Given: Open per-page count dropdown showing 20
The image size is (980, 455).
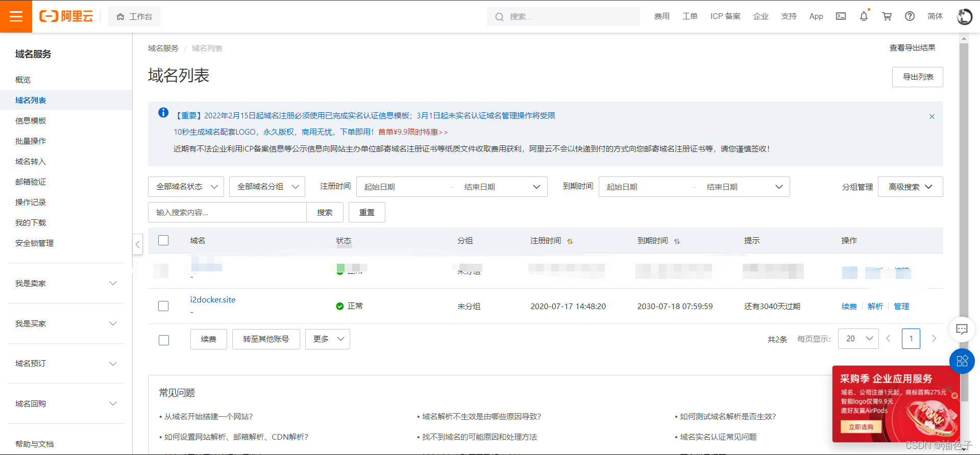Looking at the screenshot, I should pyautogui.click(x=858, y=339).
